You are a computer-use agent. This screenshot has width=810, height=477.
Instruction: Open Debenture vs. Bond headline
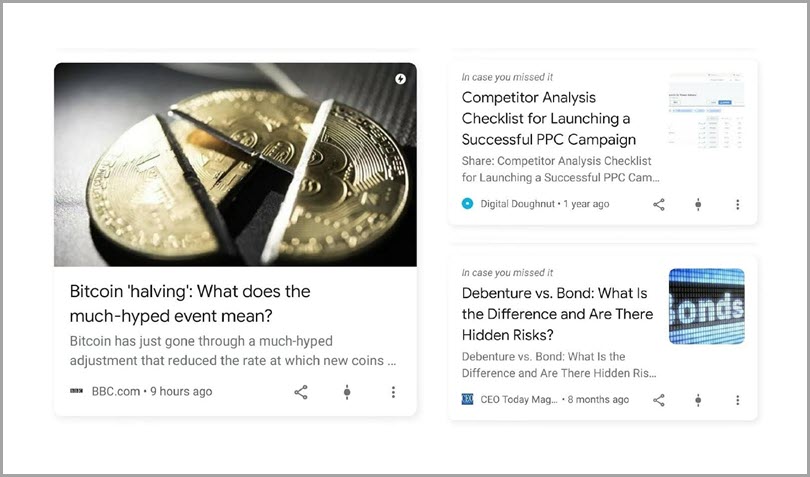click(x=557, y=314)
